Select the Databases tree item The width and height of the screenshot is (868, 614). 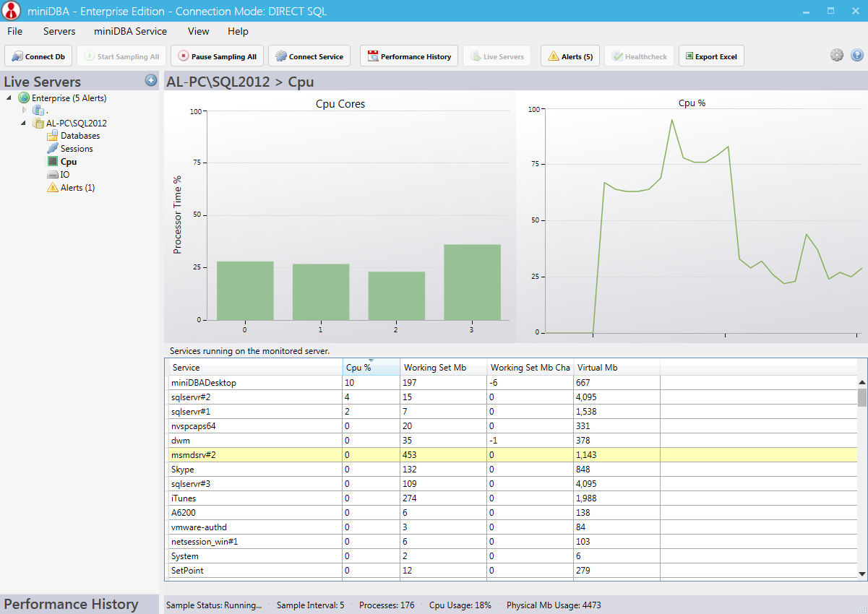[80, 136]
